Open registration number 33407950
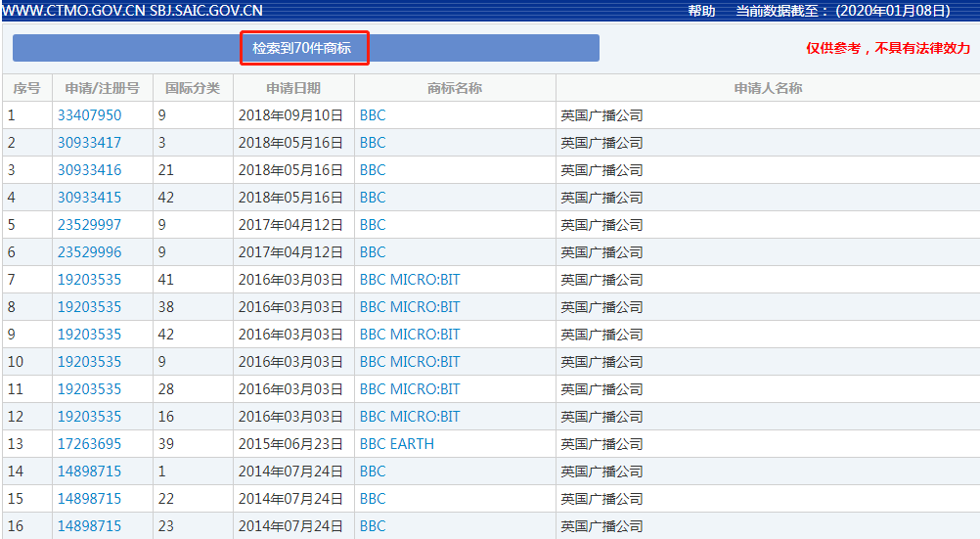 click(89, 115)
